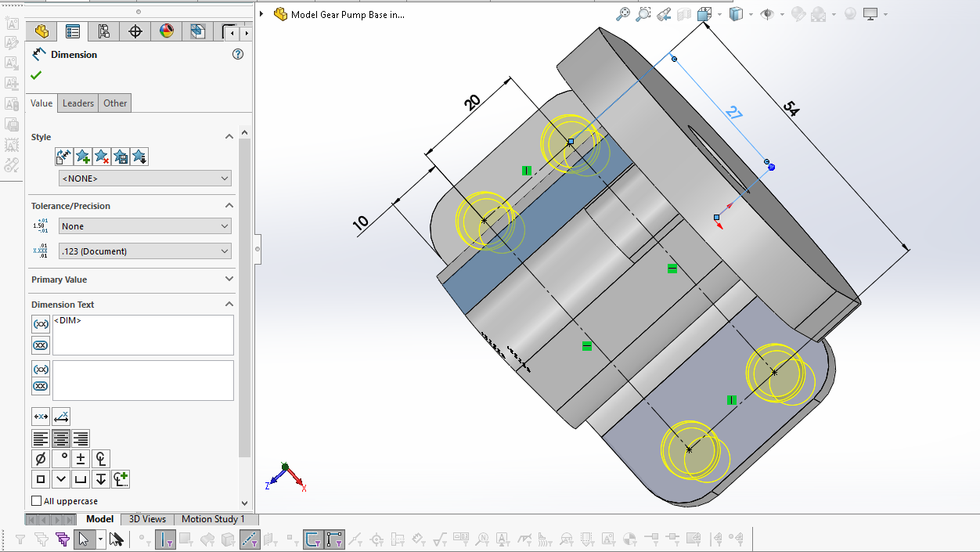Insert the diameter symbol in dimension text
Viewport: 980px width, 552px height.
pyautogui.click(x=41, y=459)
